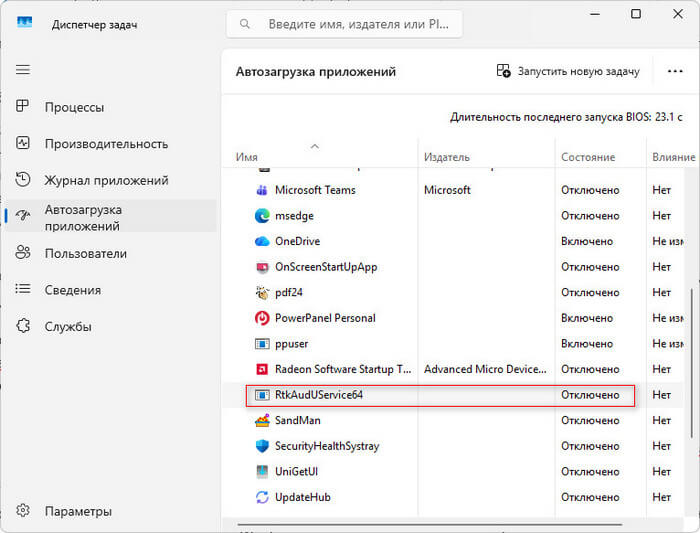The image size is (700, 533).
Task: Click the Издатель column header
Action: coord(446,157)
